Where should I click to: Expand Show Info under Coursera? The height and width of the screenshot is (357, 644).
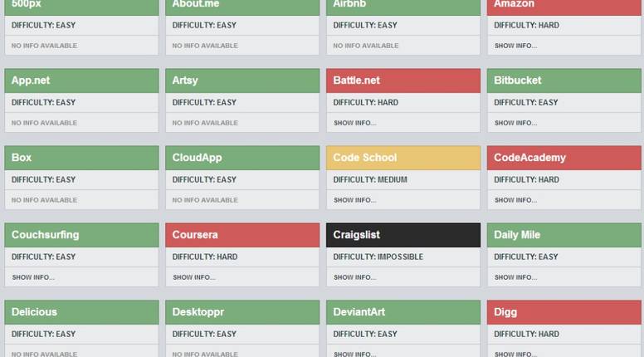[x=194, y=277]
